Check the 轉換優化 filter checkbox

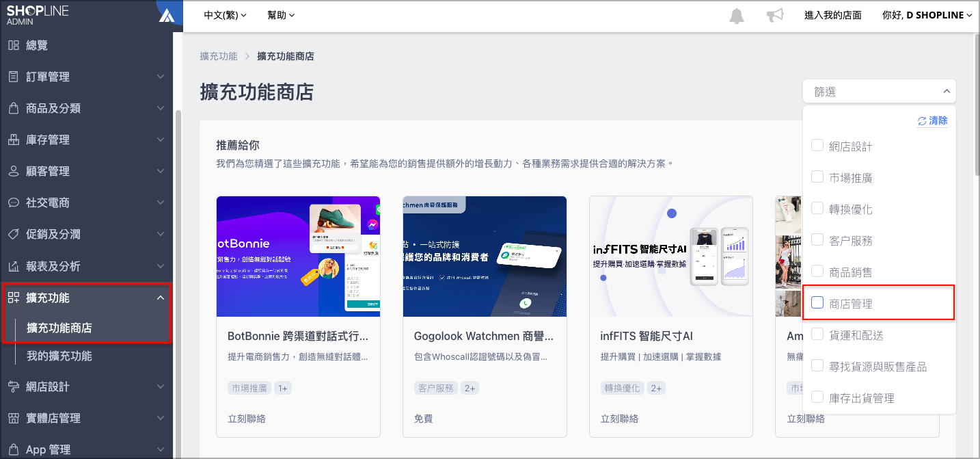[817, 209]
